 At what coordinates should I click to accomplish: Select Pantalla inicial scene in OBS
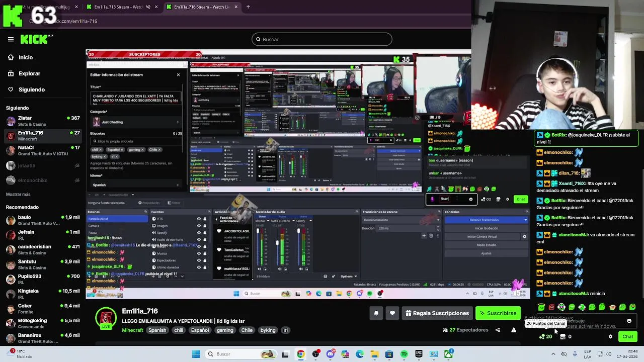[118, 219]
